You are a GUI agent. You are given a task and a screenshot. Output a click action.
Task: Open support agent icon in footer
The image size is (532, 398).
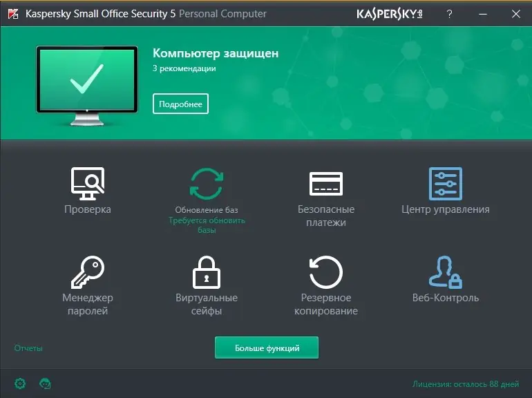point(45,383)
